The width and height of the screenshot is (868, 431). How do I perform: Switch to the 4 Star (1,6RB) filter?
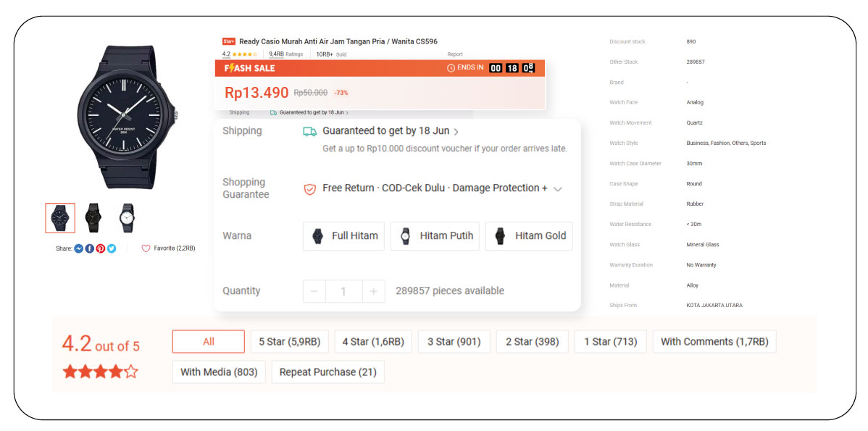(373, 341)
